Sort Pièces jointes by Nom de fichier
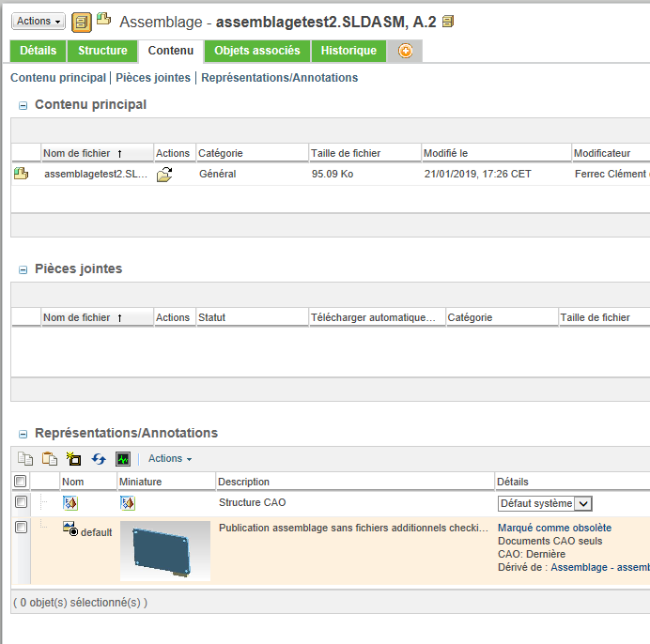 (x=97, y=317)
